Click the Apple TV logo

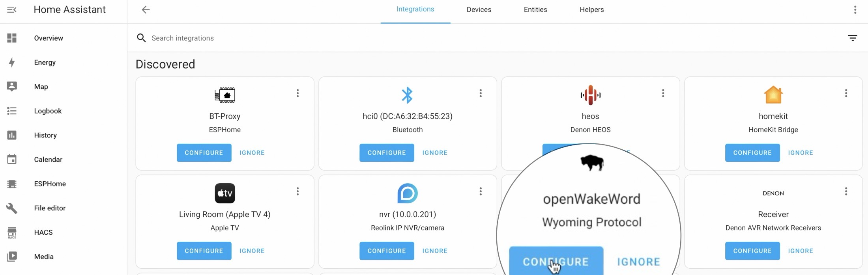coord(225,193)
